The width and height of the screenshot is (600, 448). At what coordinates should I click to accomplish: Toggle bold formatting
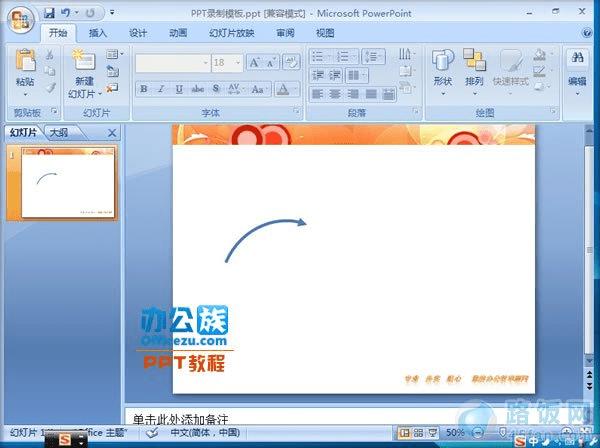[143, 89]
